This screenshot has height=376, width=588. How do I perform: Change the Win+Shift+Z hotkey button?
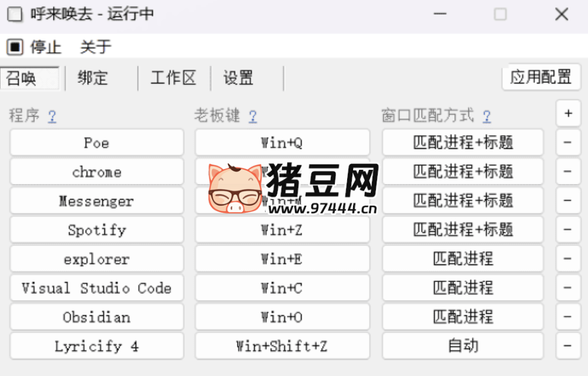(x=282, y=346)
